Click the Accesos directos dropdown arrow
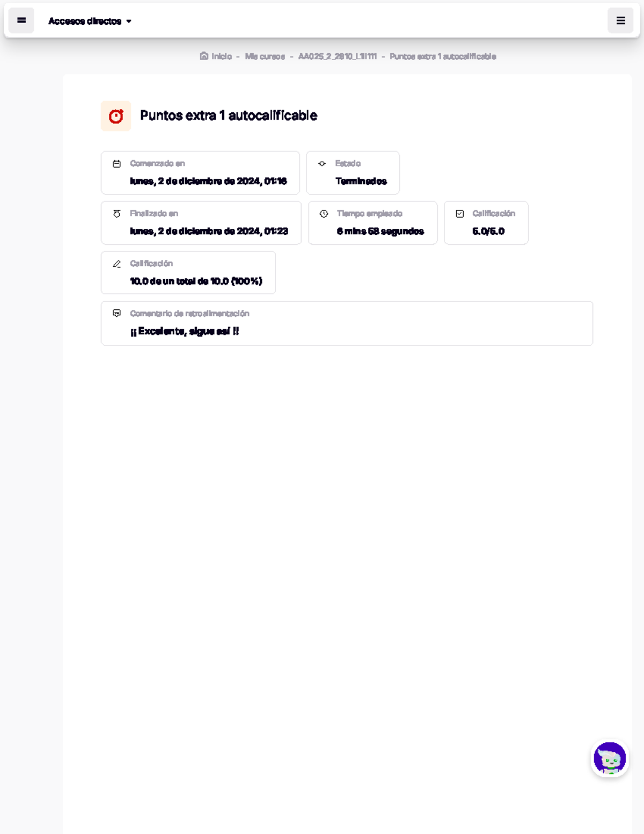Image resolution: width=644 pixels, height=834 pixels. pyautogui.click(x=129, y=21)
